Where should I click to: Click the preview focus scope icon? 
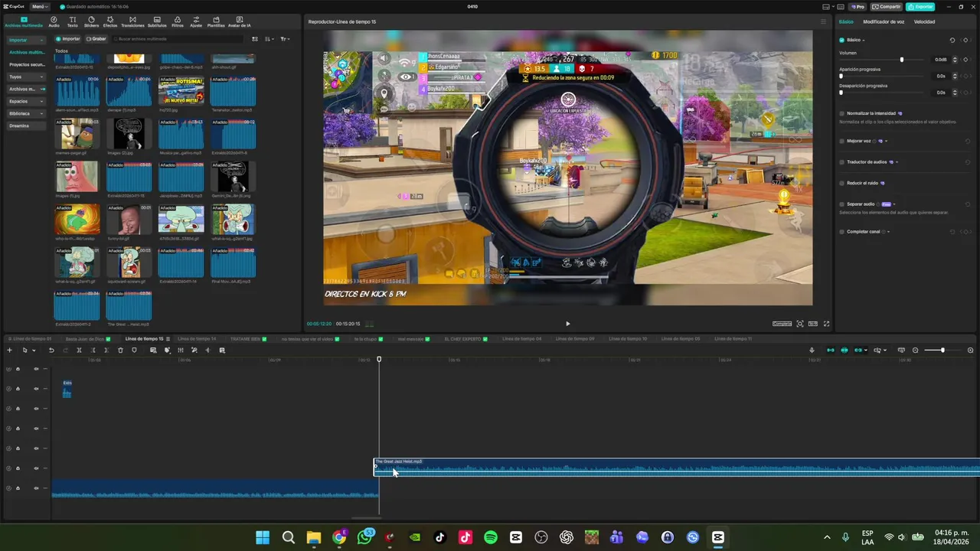coord(800,324)
